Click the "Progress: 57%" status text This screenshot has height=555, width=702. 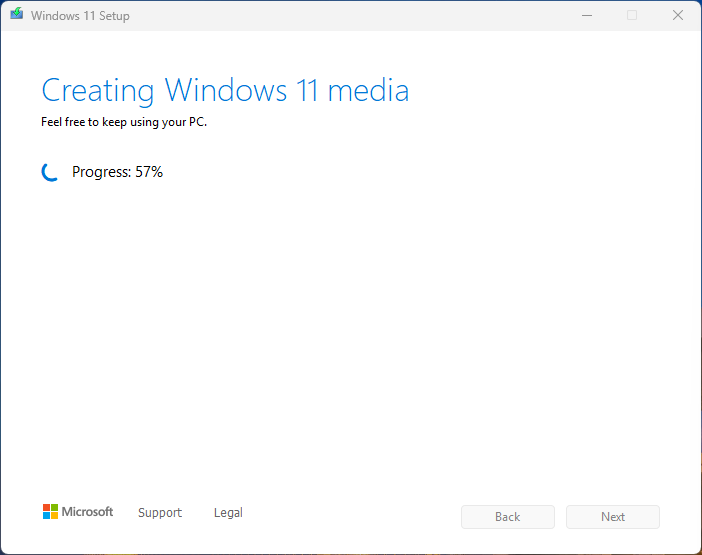coord(117,172)
